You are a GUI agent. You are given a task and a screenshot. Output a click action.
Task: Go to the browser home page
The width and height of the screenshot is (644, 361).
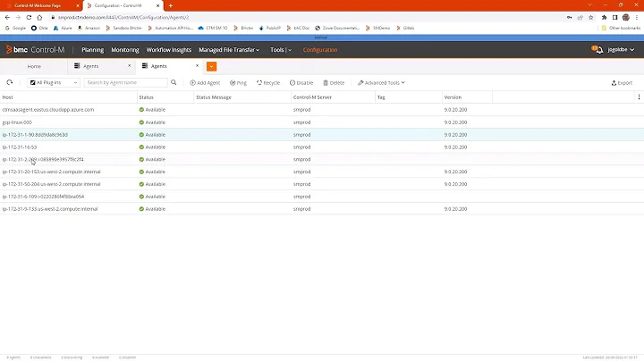[x=39, y=17]
